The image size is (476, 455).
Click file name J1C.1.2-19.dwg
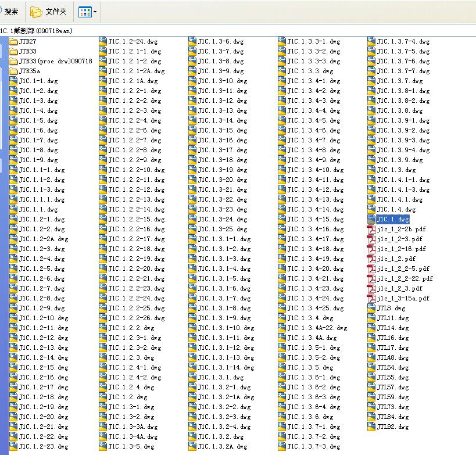pos(44,407)
